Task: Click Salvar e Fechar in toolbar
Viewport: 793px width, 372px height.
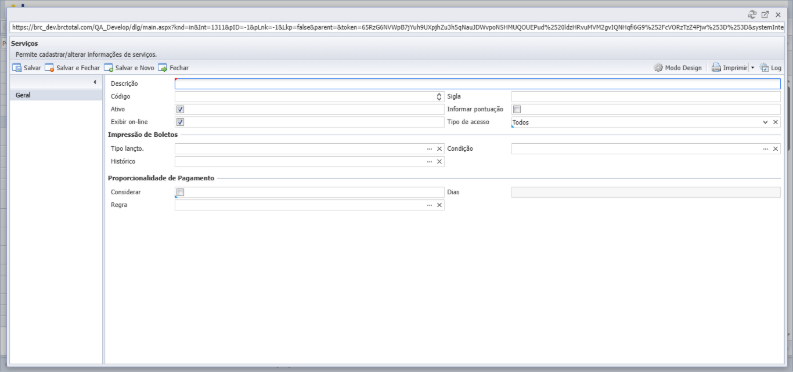Action: [x=72, y=68]
